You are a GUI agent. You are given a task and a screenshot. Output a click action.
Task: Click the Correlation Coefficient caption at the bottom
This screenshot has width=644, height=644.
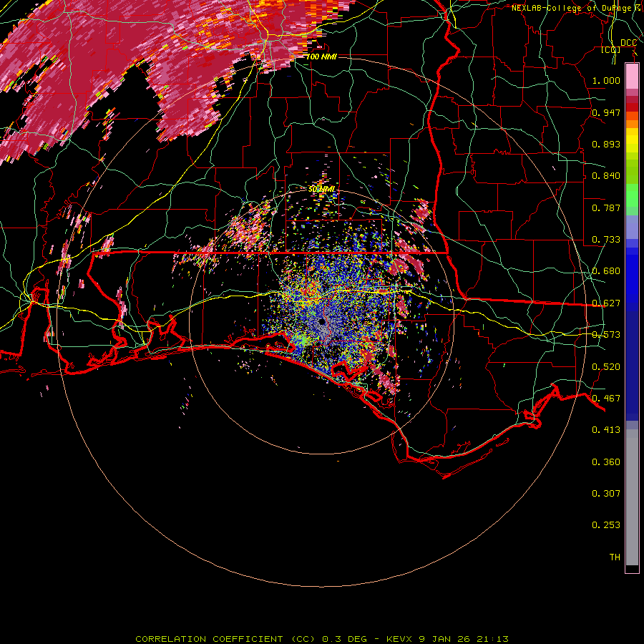(322, 639)
